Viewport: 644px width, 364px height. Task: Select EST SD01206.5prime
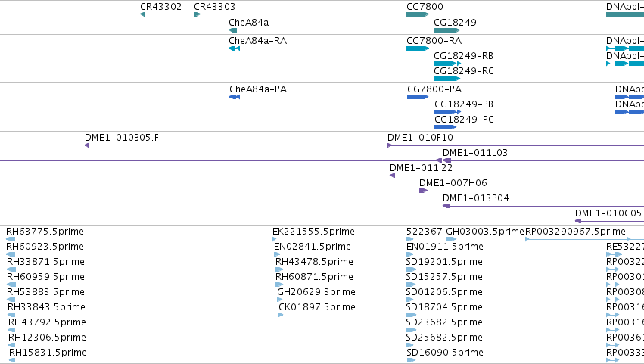444,293
